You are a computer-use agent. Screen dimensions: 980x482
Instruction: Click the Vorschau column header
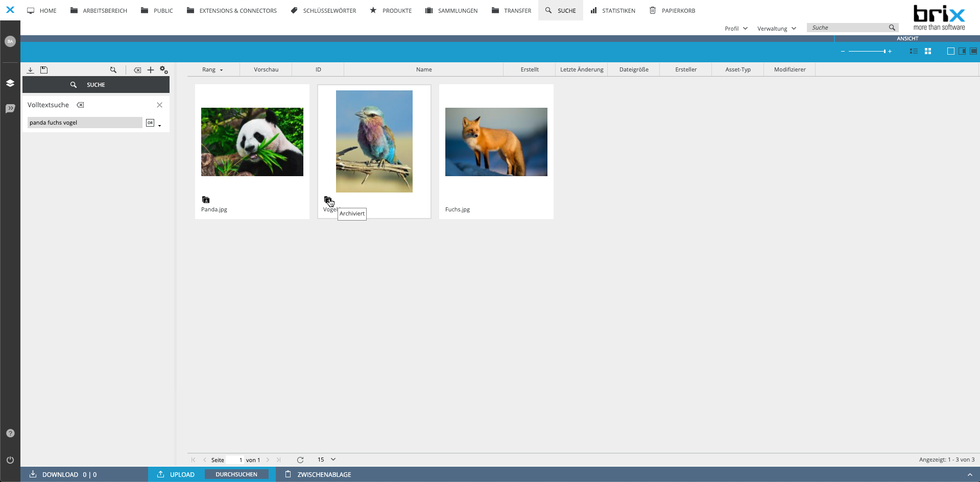[266, 69]
